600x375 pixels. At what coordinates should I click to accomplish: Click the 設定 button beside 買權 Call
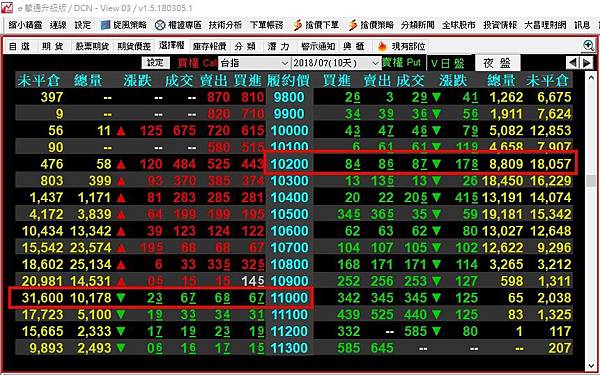(x=155, y=63)
